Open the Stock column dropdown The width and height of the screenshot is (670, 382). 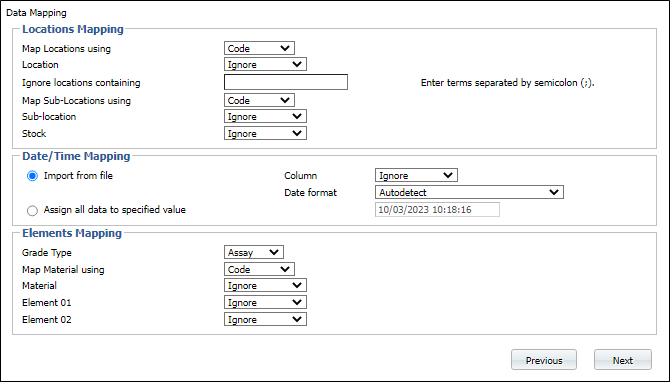click(265, 133)
